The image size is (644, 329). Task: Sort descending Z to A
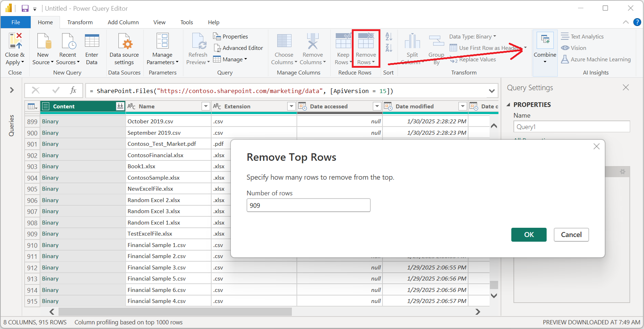coord(389,48)
